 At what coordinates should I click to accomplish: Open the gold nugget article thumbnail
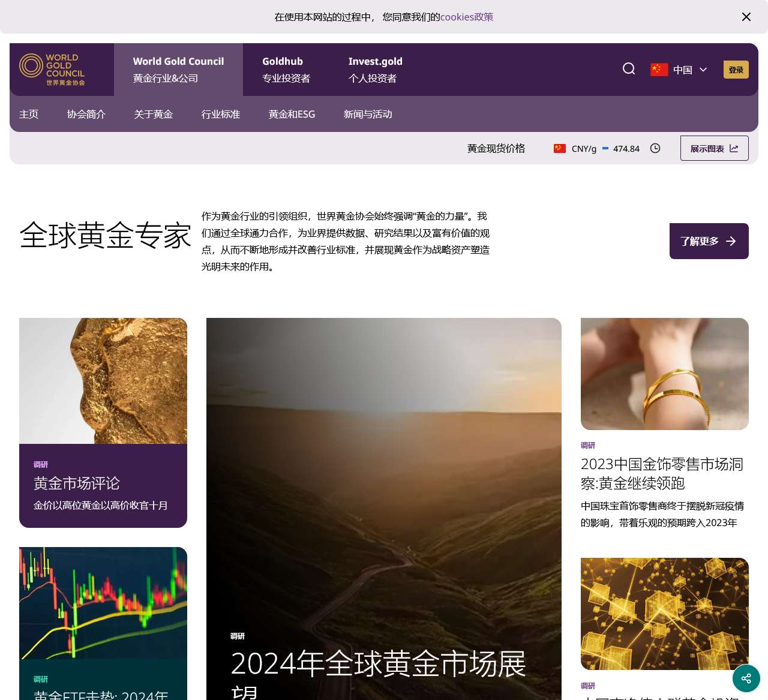(103, 381)
